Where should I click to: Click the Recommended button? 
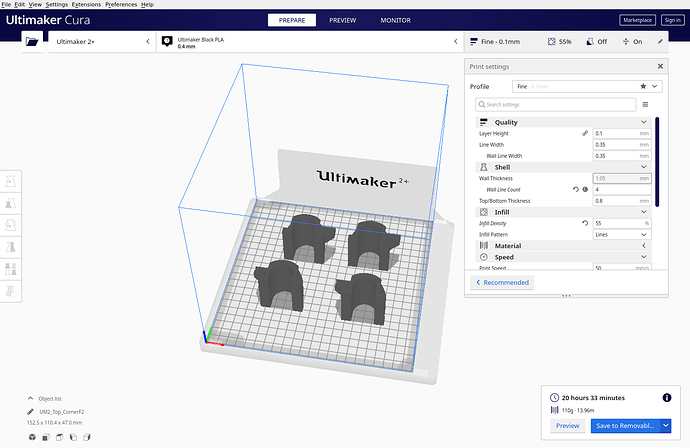pyautogui.click(x=502, y=283)
